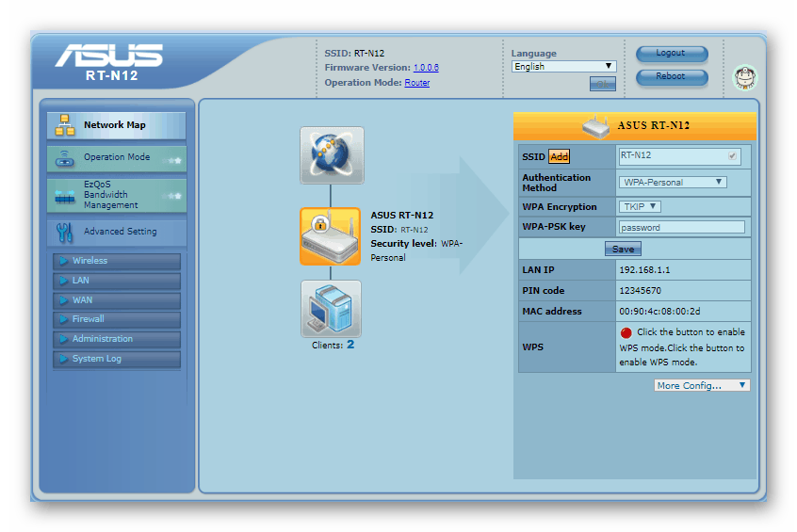Open Operation Mode menu item
The height and width of the screenshot is (532, 797).
(116, 158)
